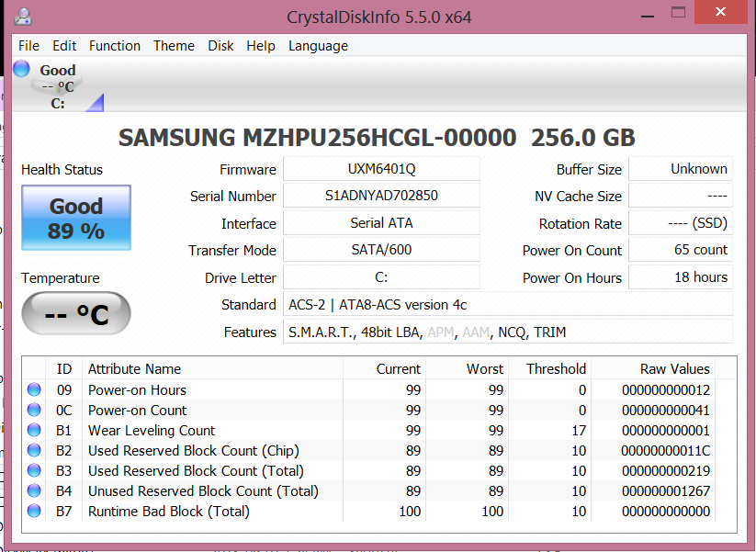Open the Theme menu

[174, 46]
